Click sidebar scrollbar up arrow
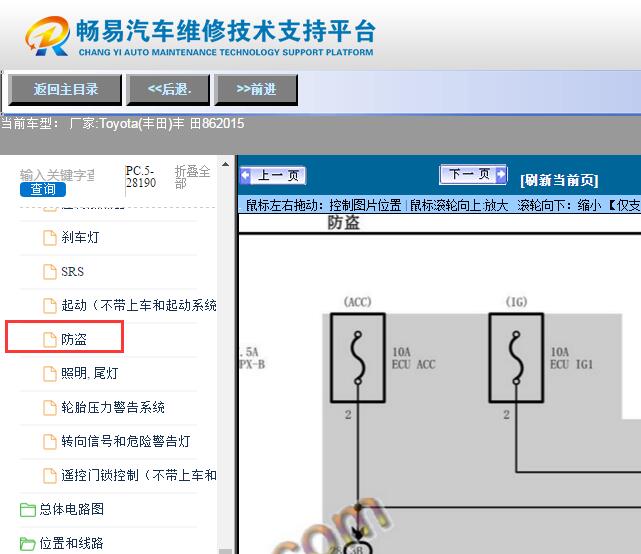 (225, 164)
